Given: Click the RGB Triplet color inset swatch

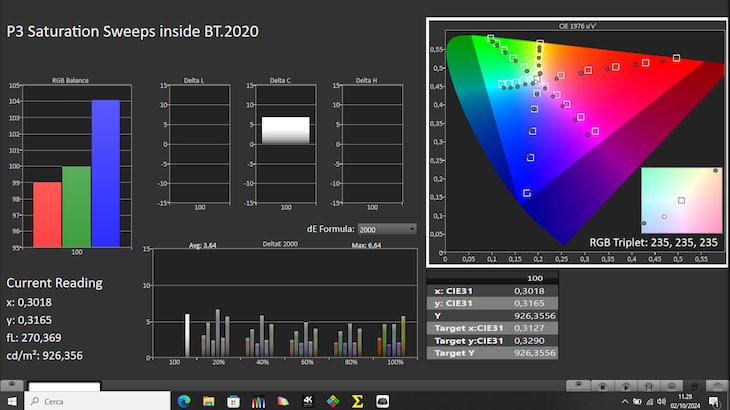Looking at the screenshot, I should [680, 200].
